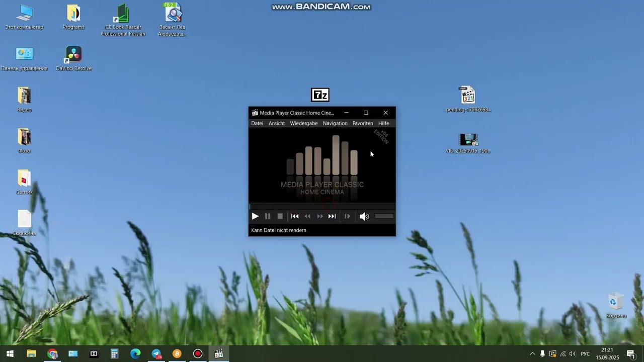The image size is (644, 362).
Task: Skip to the next file
Action: [332, 216]
